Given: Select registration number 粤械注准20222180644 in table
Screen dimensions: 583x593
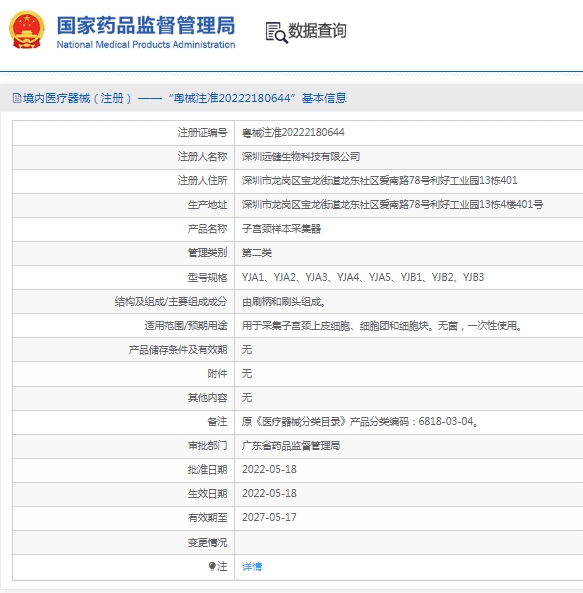Looking at the screenshot, I should (x=293, y=132).
